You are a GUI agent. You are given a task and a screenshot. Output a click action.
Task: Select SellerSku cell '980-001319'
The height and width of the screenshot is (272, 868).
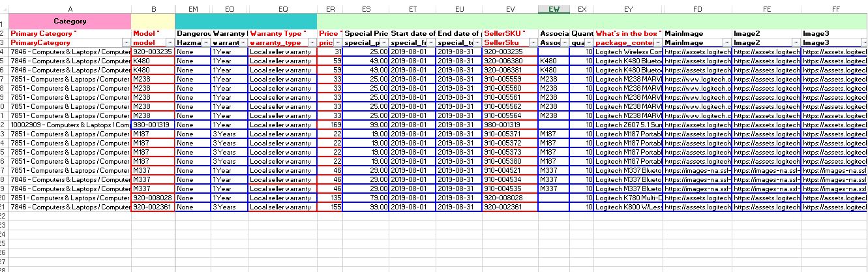(511, 125)
